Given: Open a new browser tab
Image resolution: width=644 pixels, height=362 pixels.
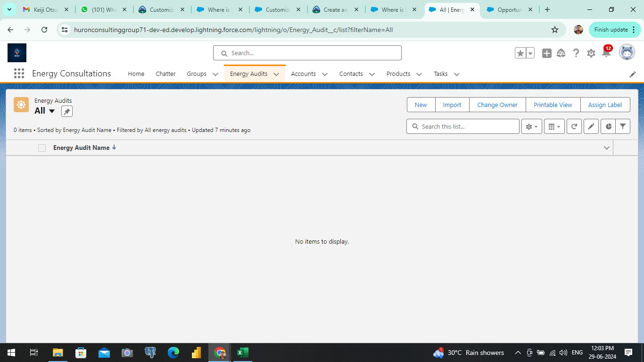Looking at the screenshot, I should pos(547,9).
